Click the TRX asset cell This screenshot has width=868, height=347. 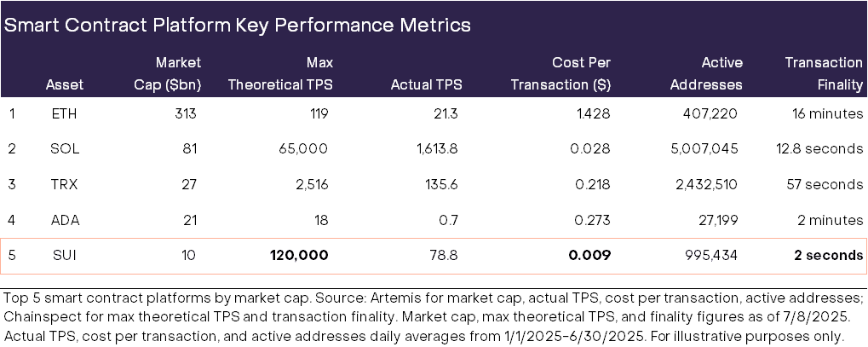pyautogui.click(x=59, y=184)
